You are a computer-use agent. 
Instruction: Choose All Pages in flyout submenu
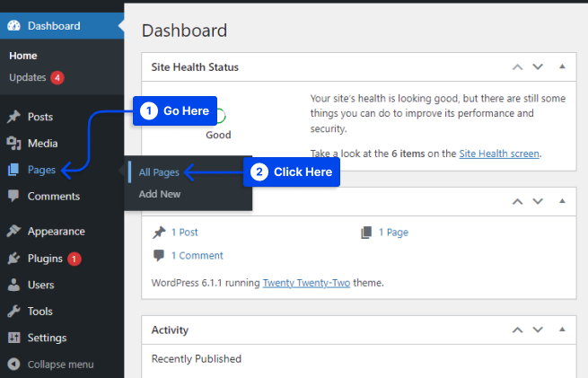159,172
